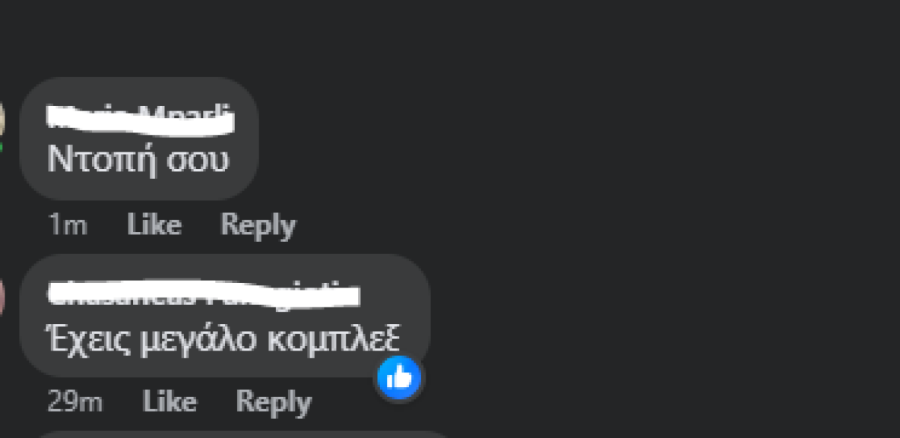Click the word 'μεγάλο' in the second comment

point(199,342)
